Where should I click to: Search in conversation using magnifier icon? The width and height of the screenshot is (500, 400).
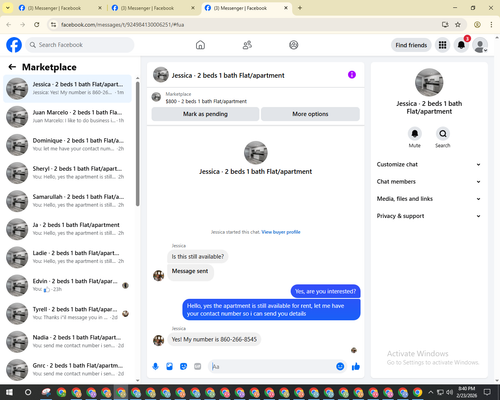[443, 134]
